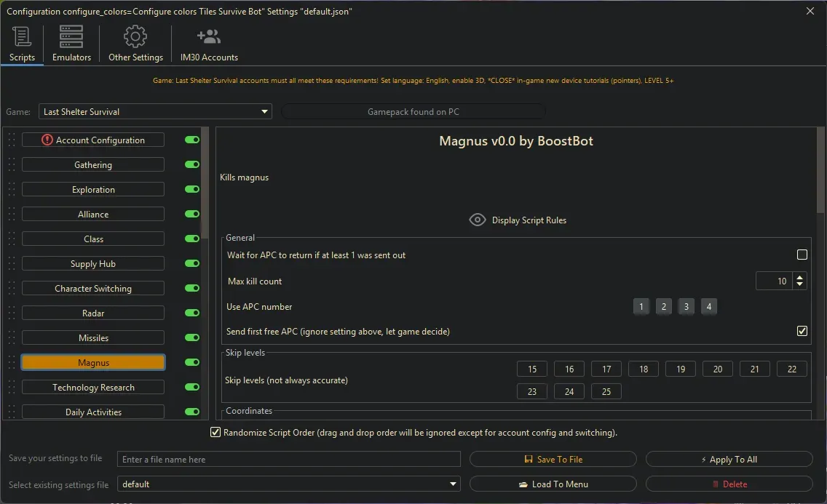Click the Max kill count value field
Image resolution: width=827 pixels, height=504 pixels.
(x=775, y=281)
